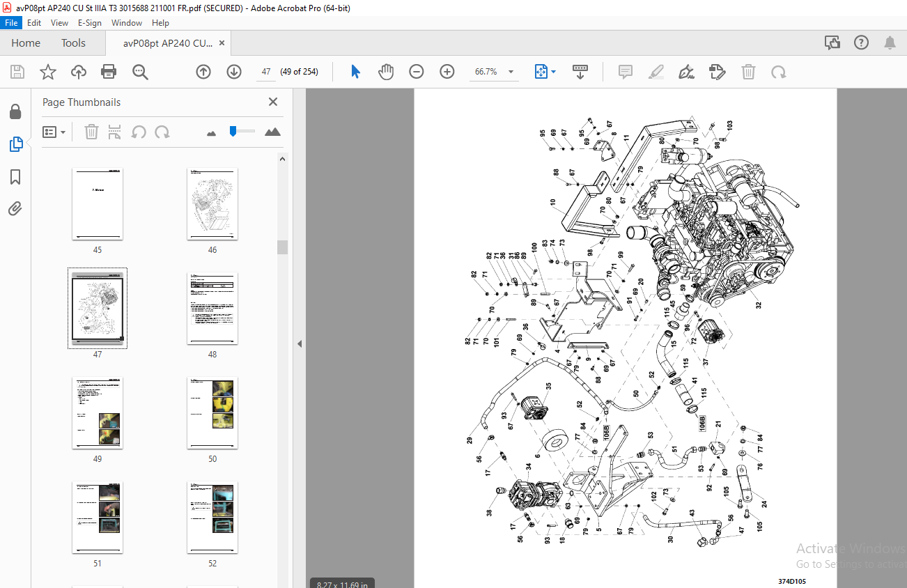Collapse the navigation pane with the arrow
Screen dimensions: 907x588
pyautogui.click(x=300, y=343)
